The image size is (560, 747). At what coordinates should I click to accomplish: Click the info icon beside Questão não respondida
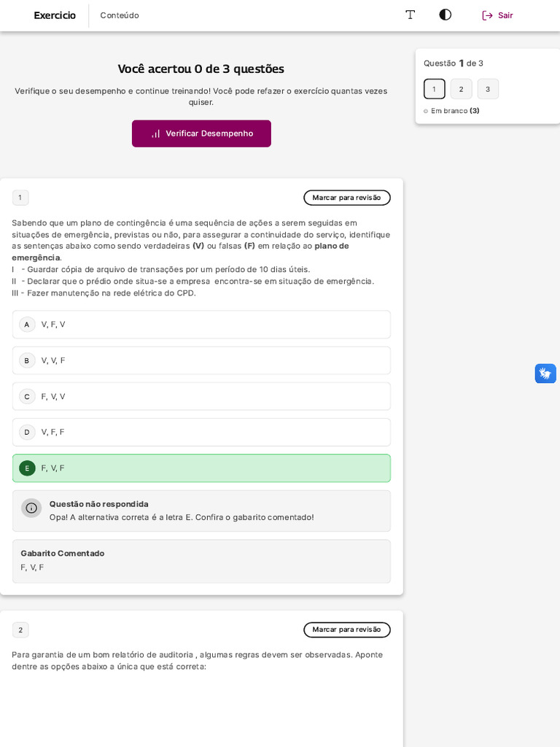coord(31,508)
